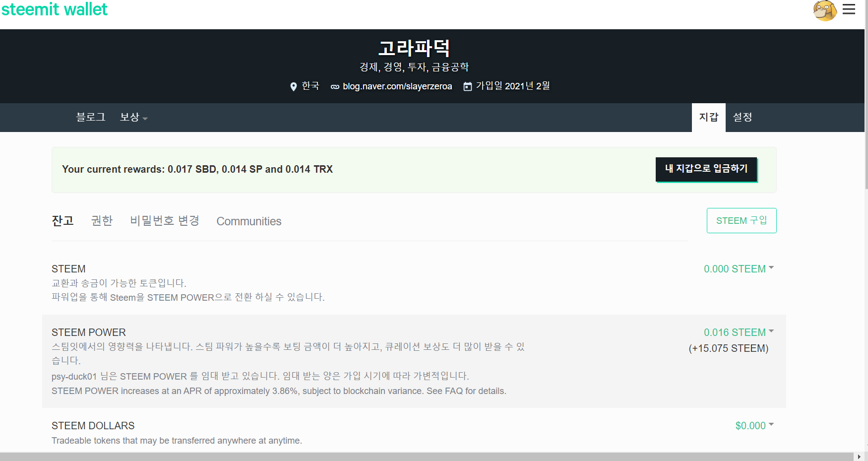Click the calendar icon beside 가입일
This screenshot has width=868, height=461.
point(467,87)
